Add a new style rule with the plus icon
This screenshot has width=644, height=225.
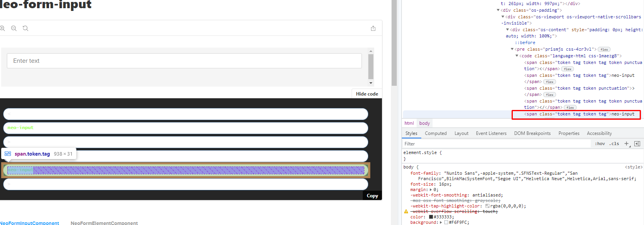626,144
